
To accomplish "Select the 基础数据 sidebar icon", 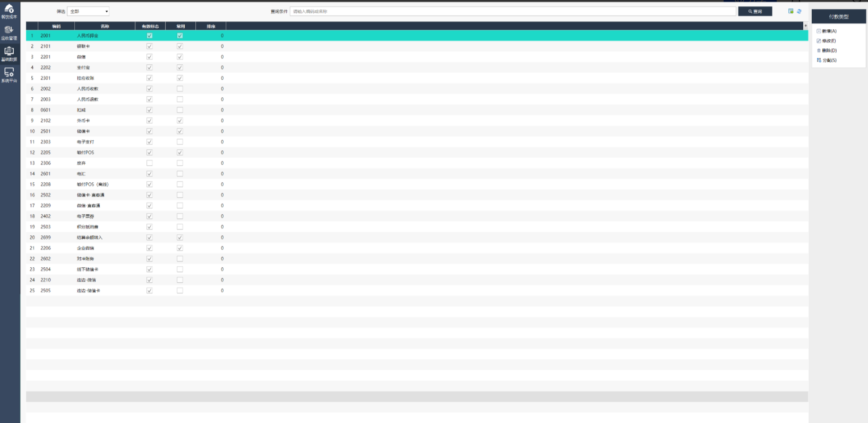I will point(9,54).
